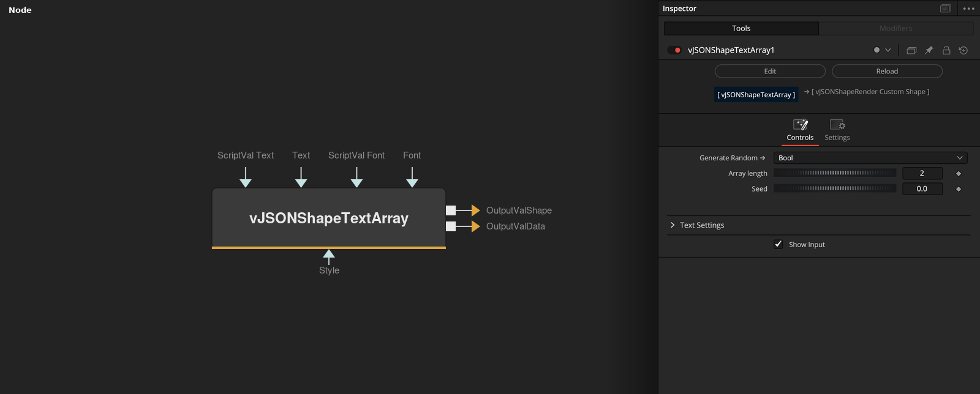
Task: Add keyframe to Seed parameter
Action: [x=959, y=189]
